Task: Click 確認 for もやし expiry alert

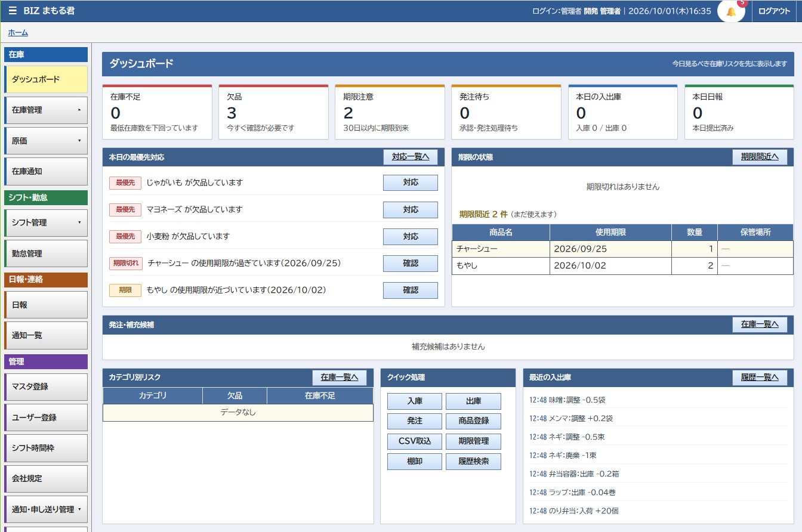Action: pos(411,290)
